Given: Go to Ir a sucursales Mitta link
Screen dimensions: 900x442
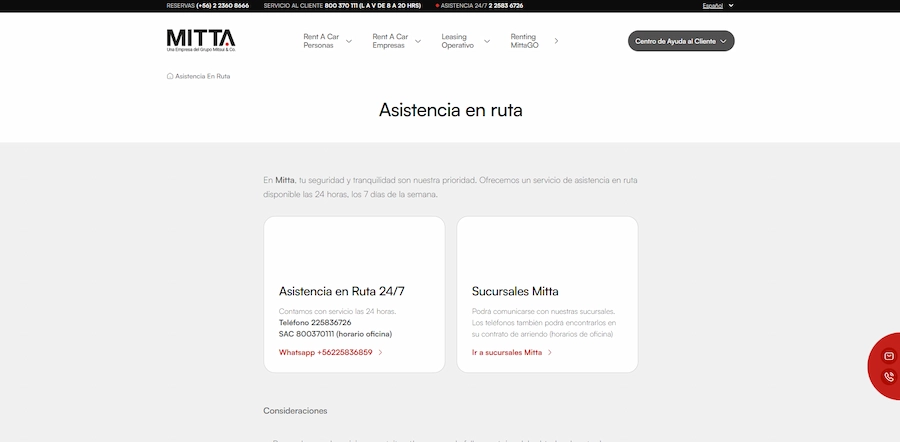Looking at the screenshot, I should point(507,352).
